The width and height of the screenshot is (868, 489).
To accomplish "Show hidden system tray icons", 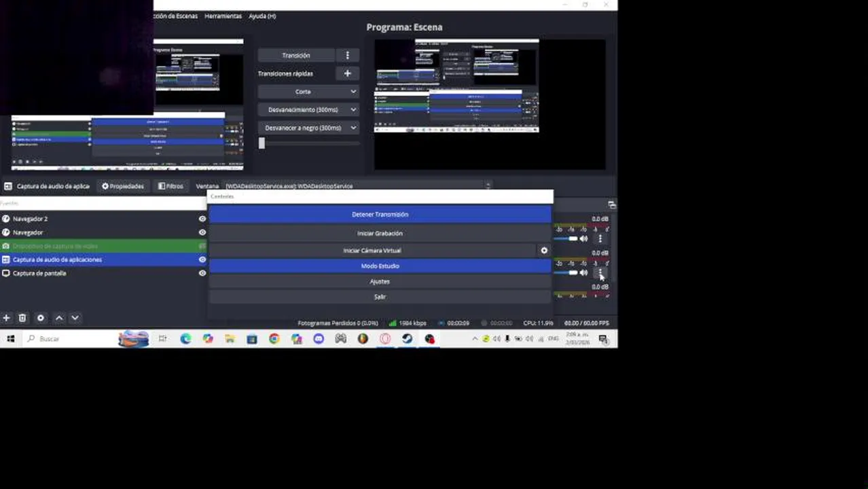I will click(x=475, y=338).
